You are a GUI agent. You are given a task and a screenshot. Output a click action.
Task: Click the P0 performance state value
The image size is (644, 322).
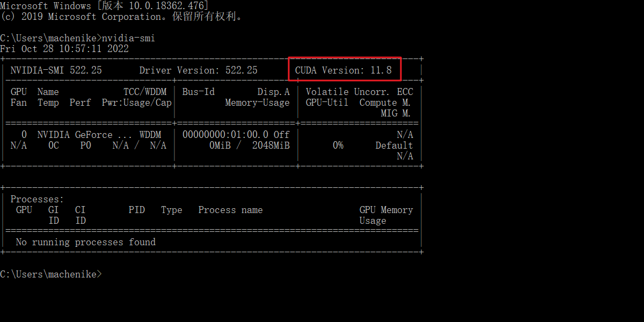click(86, 145)
